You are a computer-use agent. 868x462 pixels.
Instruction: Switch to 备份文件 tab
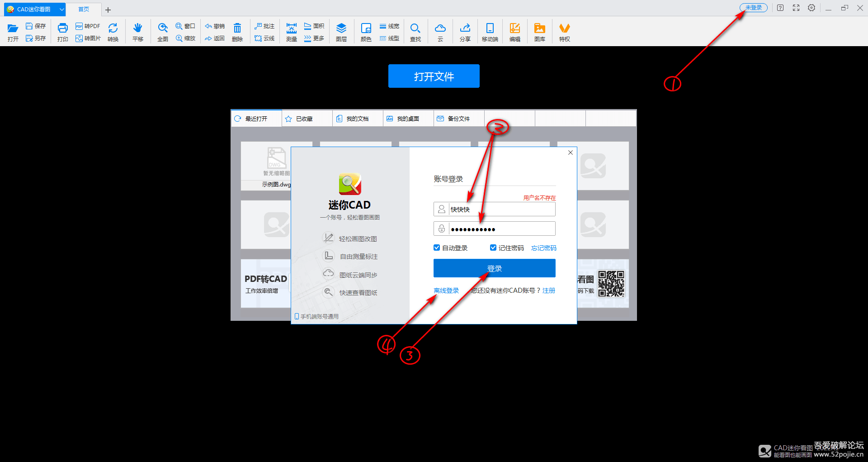tap(459, 119)
